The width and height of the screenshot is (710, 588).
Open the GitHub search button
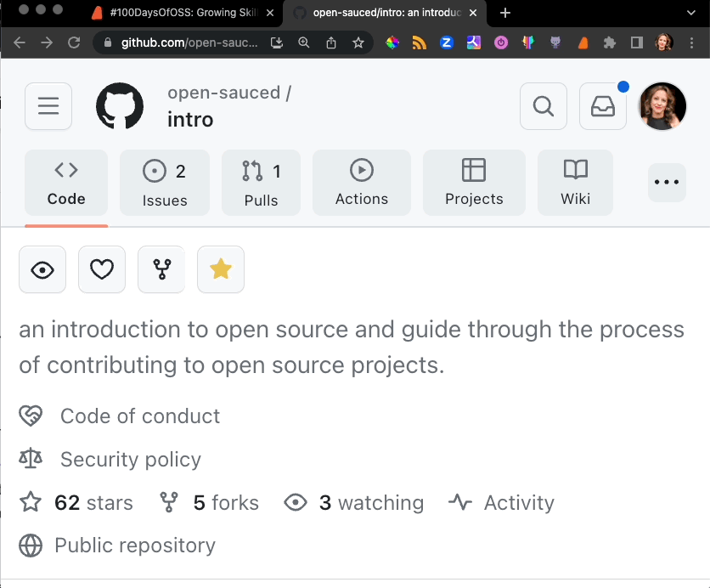pyautogui.click(x=544, y=106)
